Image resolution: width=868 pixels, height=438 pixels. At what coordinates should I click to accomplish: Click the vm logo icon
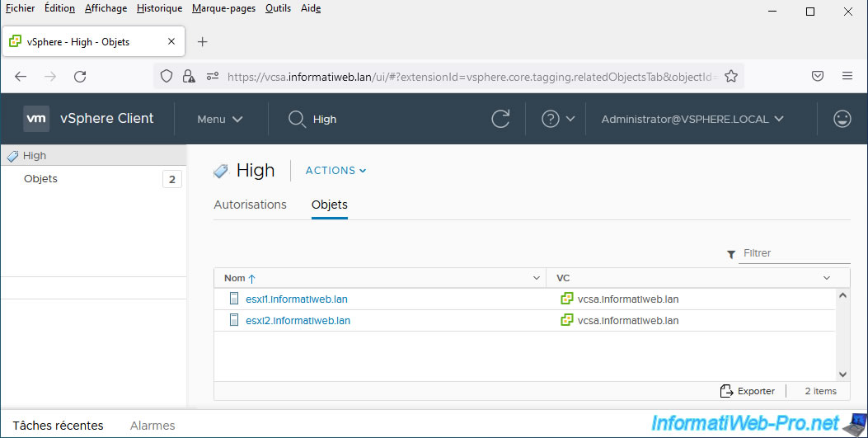pos(36,119)
